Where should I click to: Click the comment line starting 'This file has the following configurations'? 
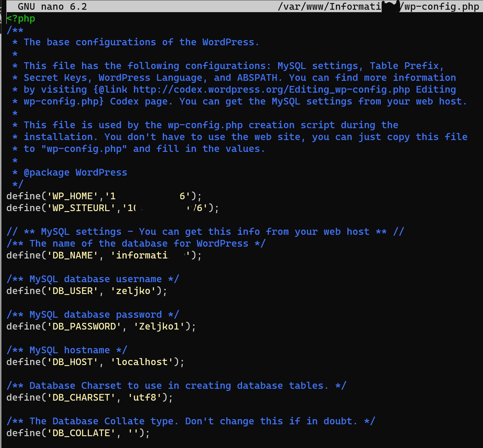click(x=234, y=66)
